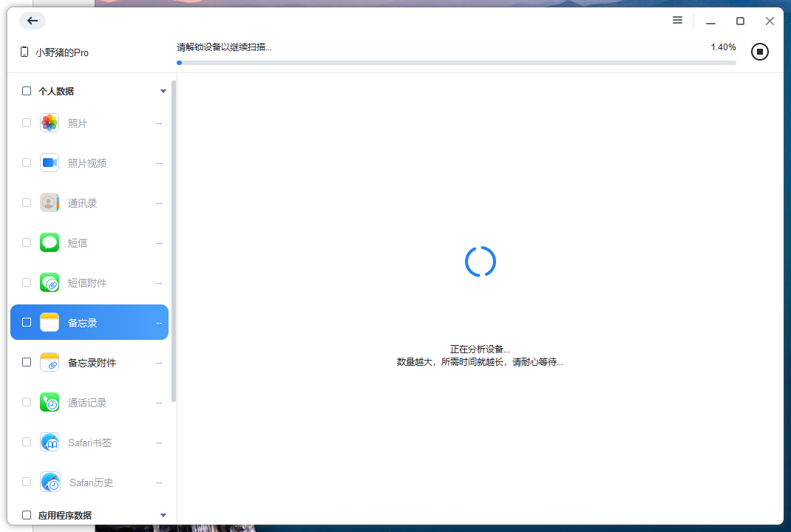791x532 pixels.
Task: Click the 备忘录 notes icon
Action: (49, 322)
